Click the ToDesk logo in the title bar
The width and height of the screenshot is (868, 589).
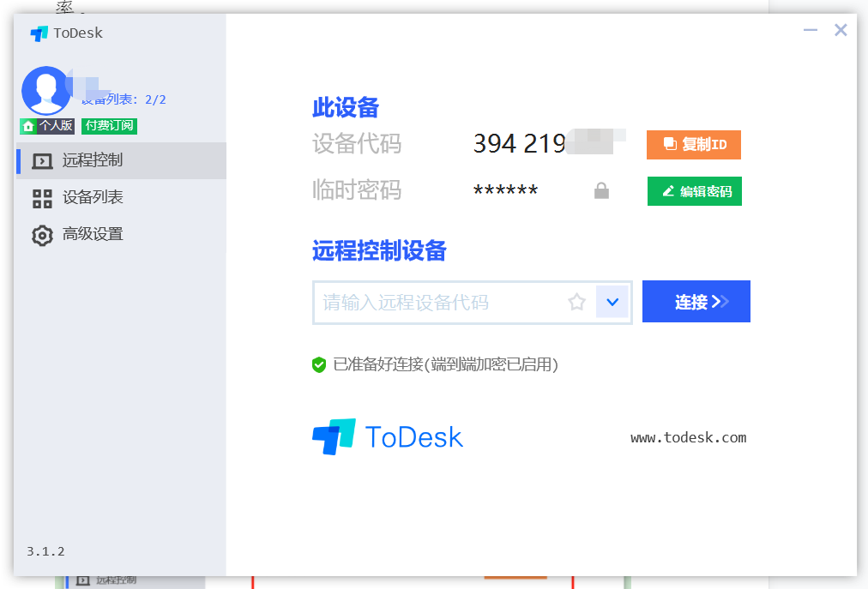(x=39, y=33)
